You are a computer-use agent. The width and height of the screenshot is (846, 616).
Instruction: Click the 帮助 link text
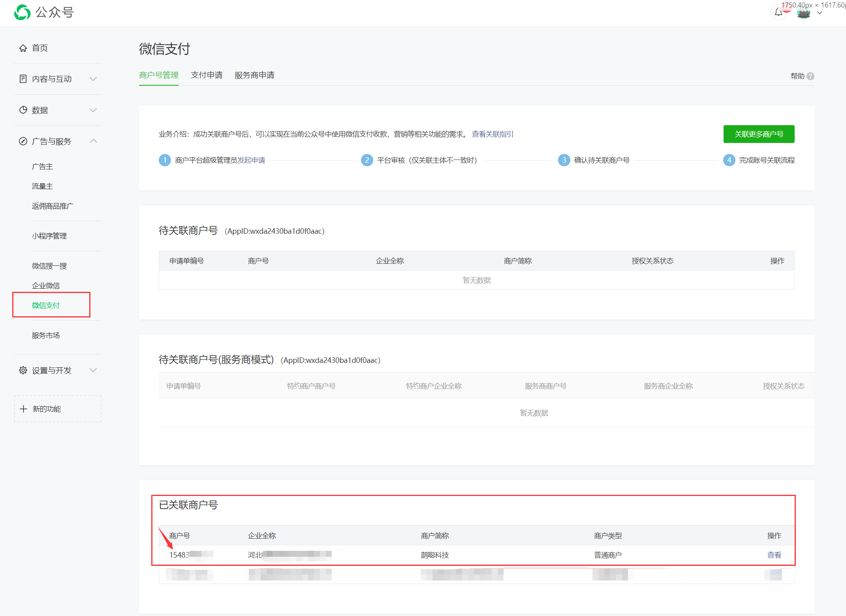click(797, 76)
